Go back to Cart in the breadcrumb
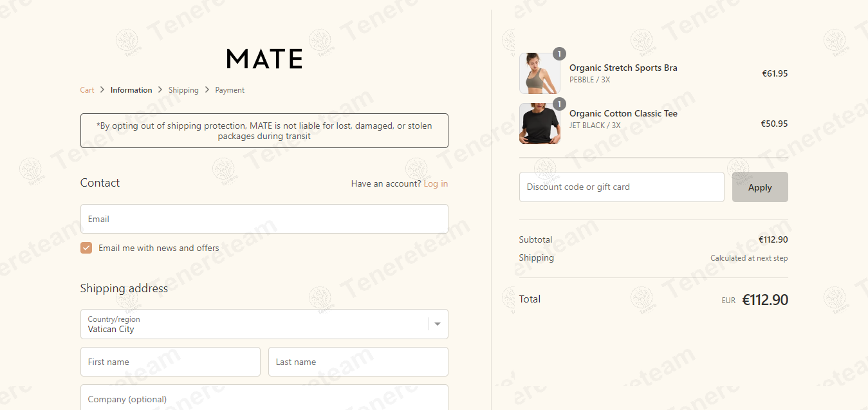The height and width of the screenshot is (410, 868). click(x=87, y=90)
